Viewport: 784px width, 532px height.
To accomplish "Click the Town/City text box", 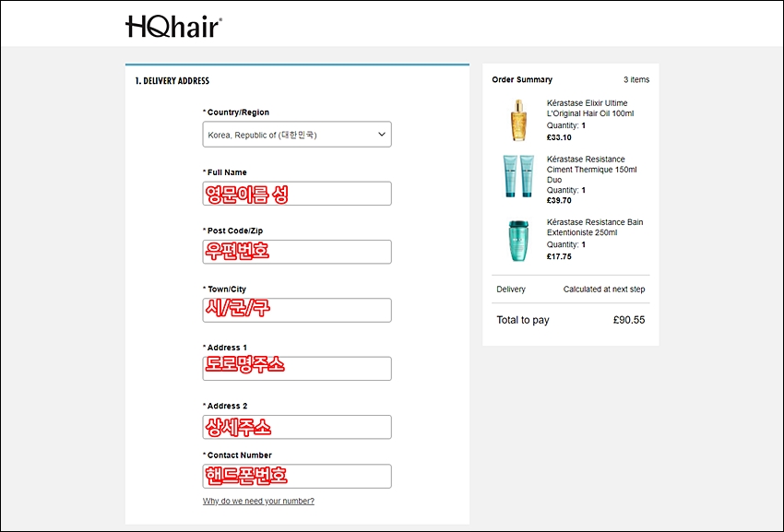I will 297,311.
